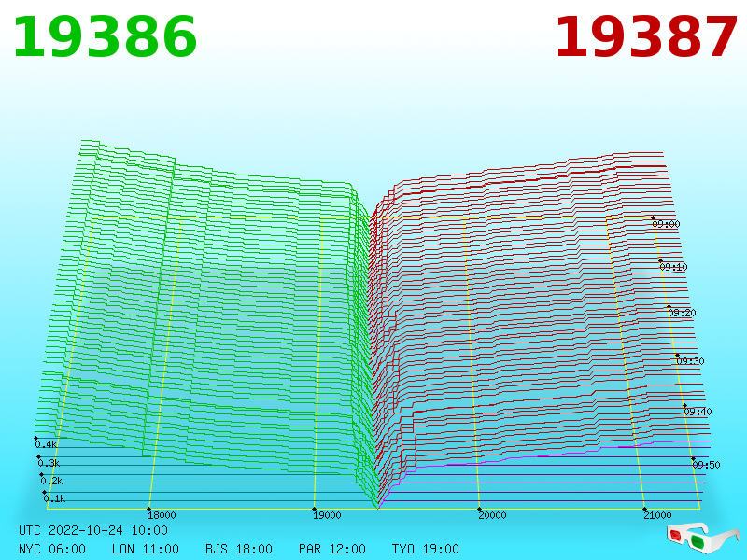Click the 20000 price axis label
The height and width of the screenshot is (560, 747).
[x=492, y=515]
